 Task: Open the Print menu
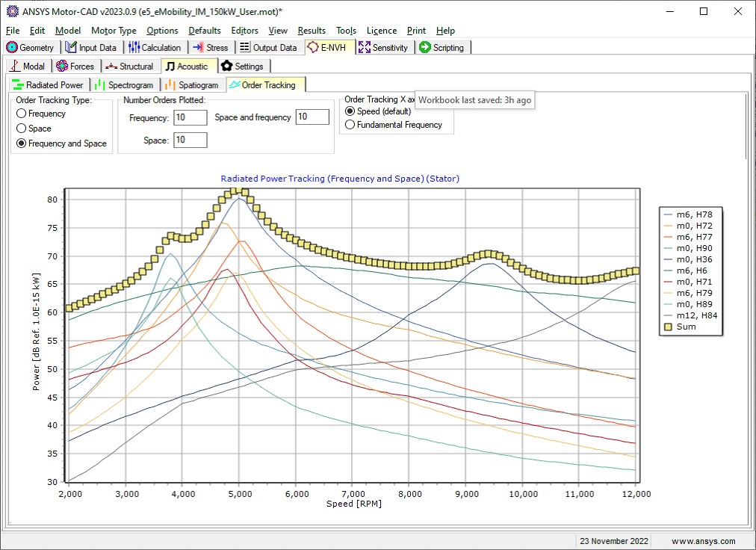pyautogui.click(x=417, y=31)
